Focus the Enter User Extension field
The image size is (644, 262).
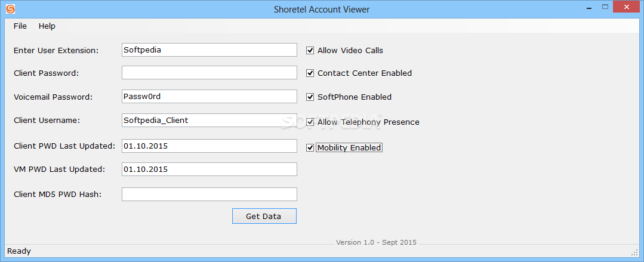pyautogui.click(x=209, y=50)
